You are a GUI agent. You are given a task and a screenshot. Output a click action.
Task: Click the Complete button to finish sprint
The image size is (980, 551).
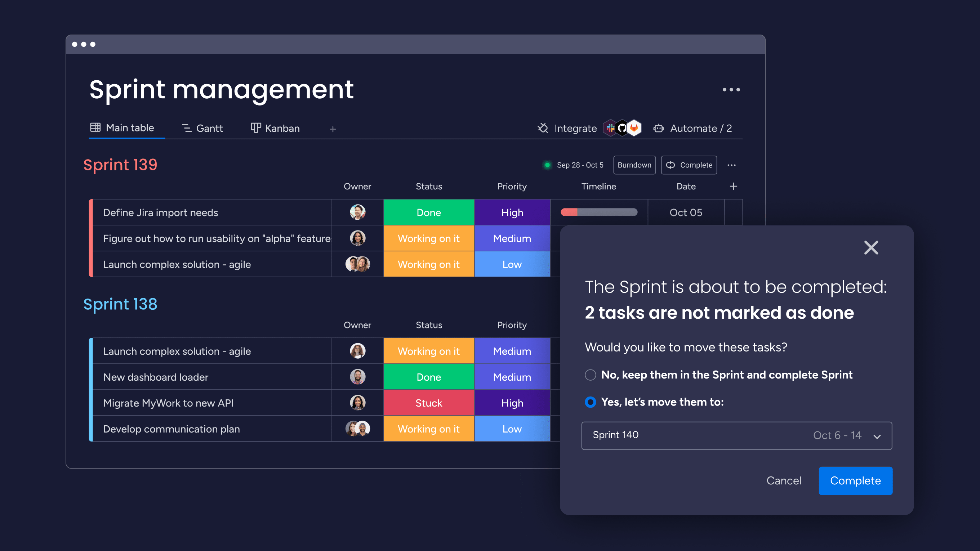pos(855,480)
